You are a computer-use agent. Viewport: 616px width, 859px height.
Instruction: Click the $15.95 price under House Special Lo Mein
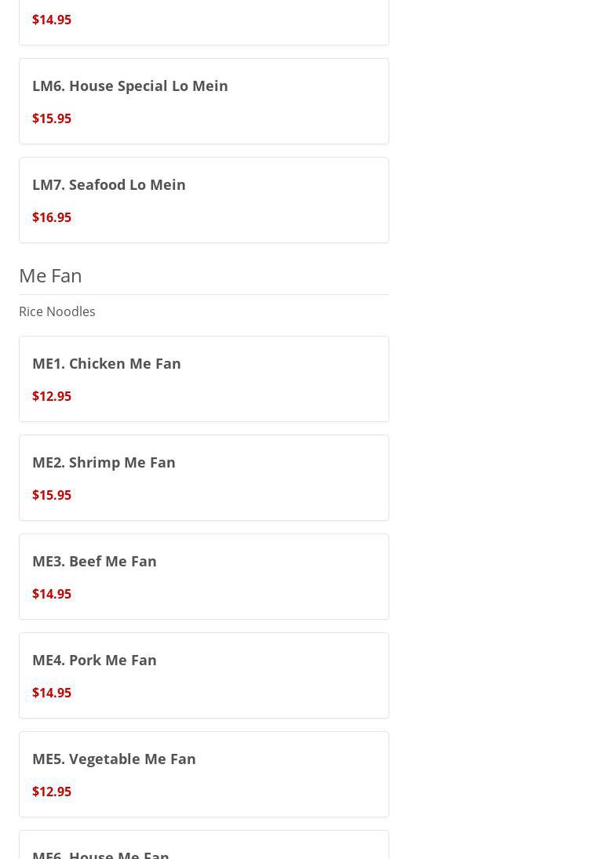[52, 118]
